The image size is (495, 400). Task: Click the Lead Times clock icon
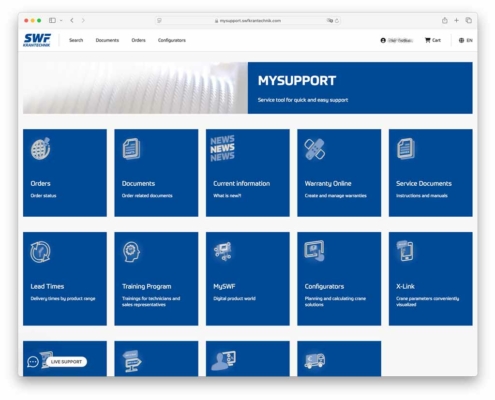pyautogui.click(x=40, y=252)
